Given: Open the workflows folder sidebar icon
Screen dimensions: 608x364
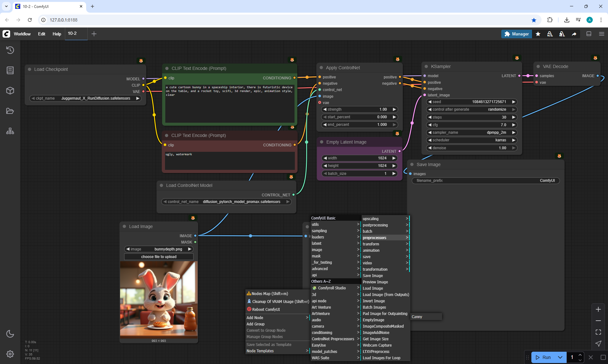Looking at the screenshot, I should click(10, 111).
